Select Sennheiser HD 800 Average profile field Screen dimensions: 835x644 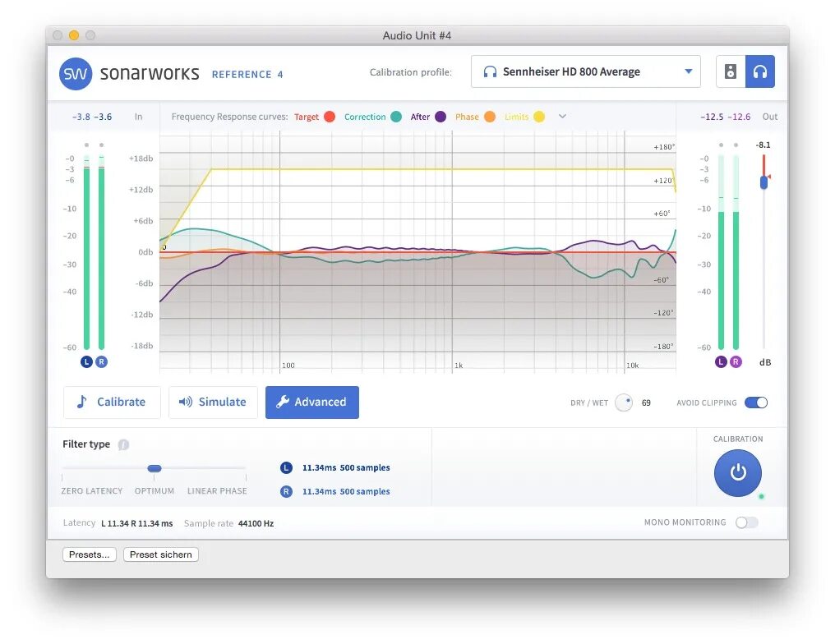pos(585,71)
